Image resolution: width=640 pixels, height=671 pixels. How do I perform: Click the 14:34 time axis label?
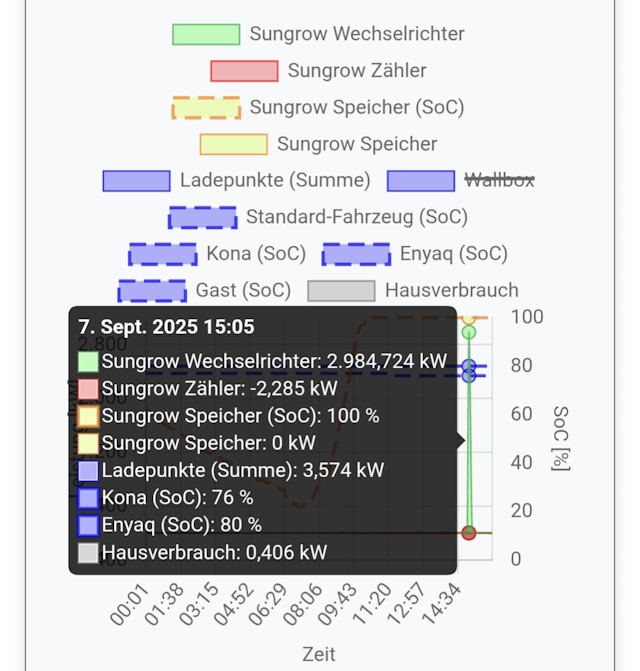tap(441, 604)
